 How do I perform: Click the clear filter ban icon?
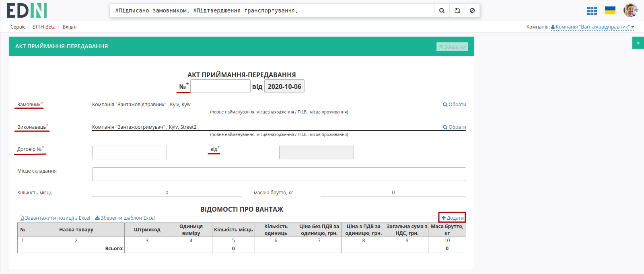tap(472, 11)
